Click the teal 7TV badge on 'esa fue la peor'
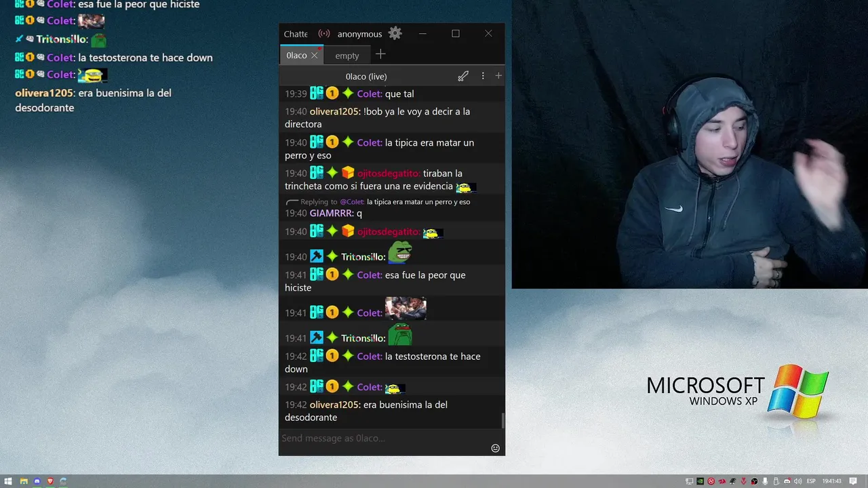 pos(317,274)
